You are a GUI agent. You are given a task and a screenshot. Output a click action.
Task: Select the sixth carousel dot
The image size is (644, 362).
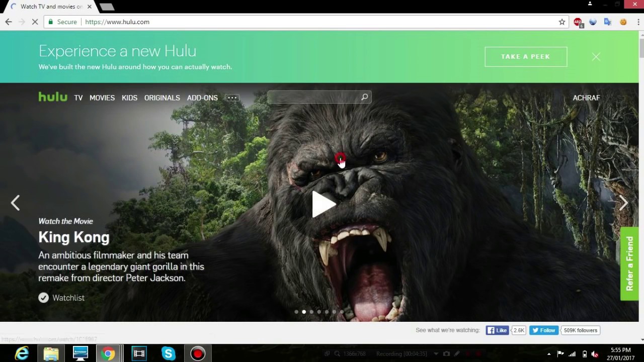[334, 312]
